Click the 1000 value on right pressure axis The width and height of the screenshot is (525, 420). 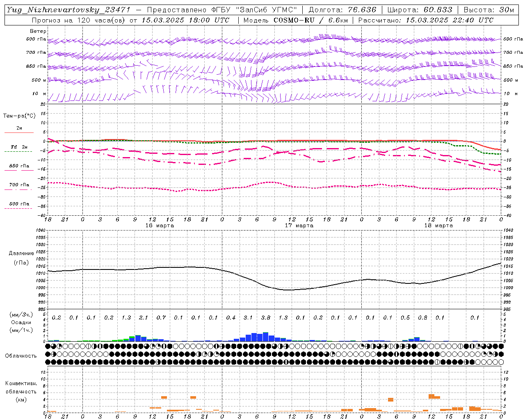(x=509, y=288)
